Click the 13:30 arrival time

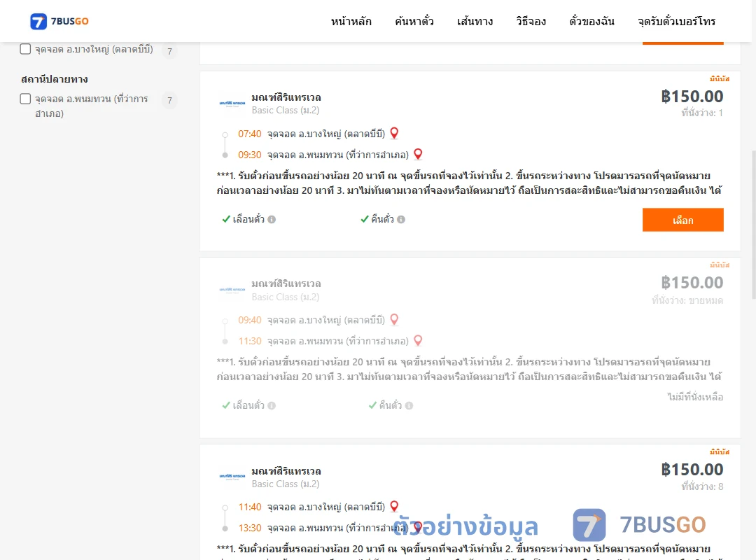tap(250, 528)
